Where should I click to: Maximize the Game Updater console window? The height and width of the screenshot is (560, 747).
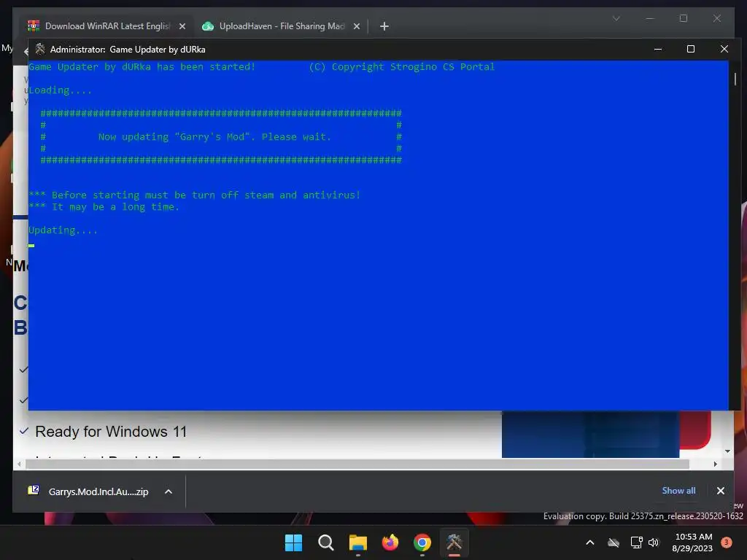691,49
